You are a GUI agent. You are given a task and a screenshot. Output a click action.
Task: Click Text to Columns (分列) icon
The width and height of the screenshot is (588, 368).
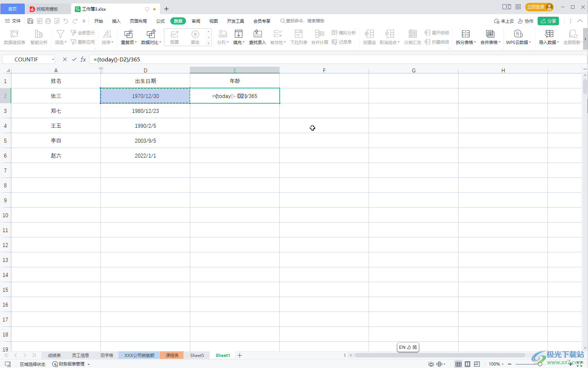tap(223, 34)
